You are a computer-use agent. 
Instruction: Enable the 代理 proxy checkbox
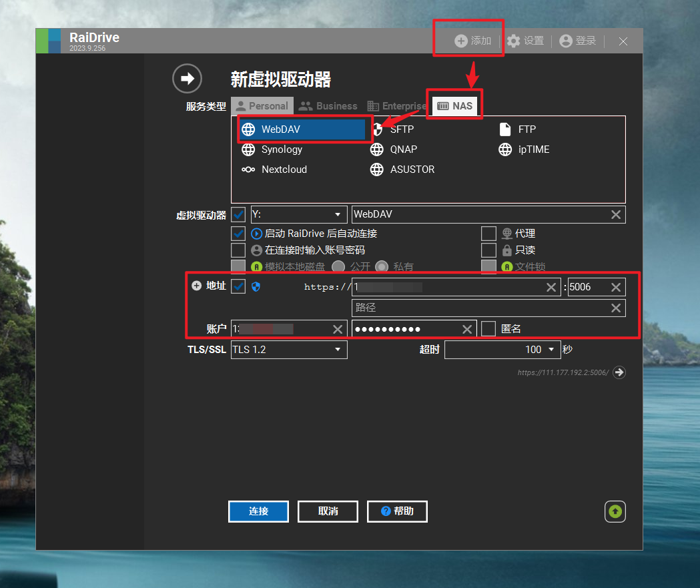(489, 234)
